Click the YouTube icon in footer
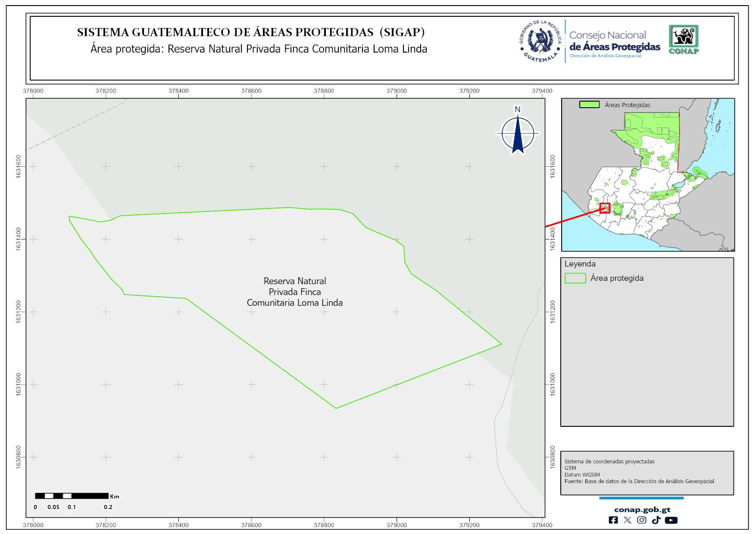Screen dimensions: 756x534 [x=671, y=520]
